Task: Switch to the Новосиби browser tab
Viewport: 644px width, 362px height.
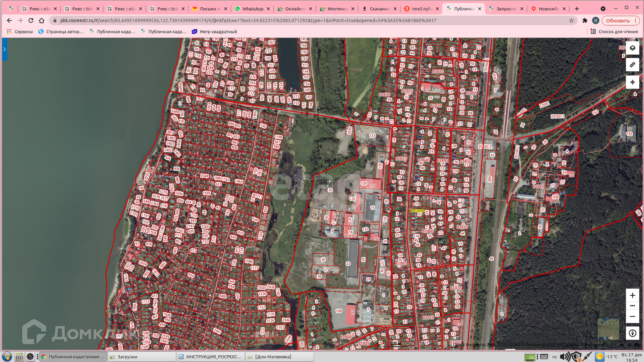Action: coord(548,9)
